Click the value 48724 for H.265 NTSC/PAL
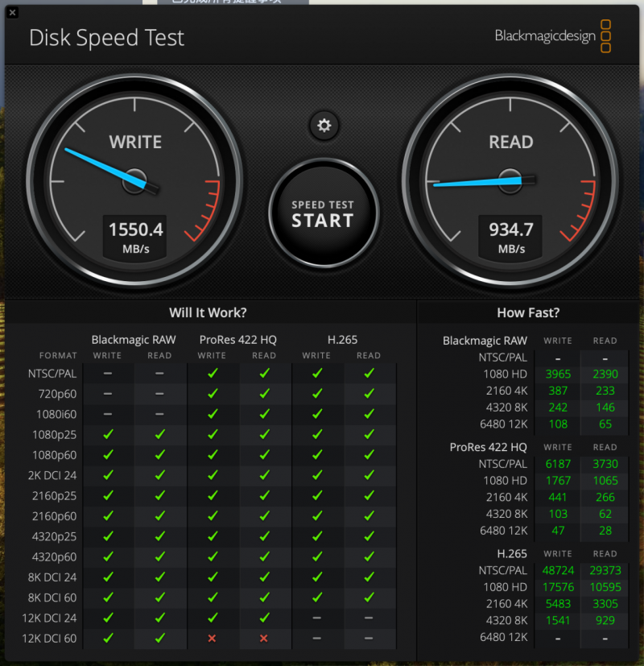 click(558, 570)
